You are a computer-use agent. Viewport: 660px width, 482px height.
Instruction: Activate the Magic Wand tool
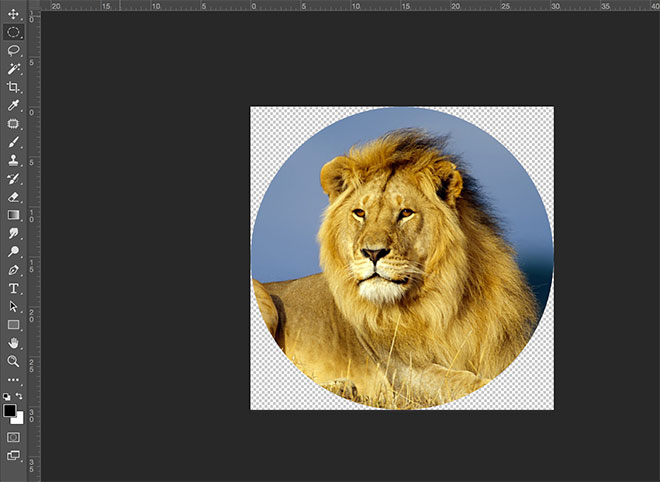point(14,69)
